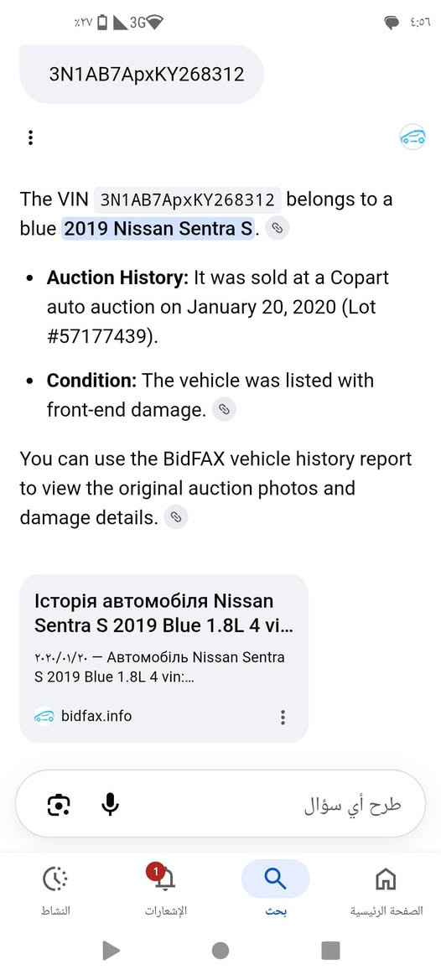Open source link after Nissan Sentra S

pos(278,229)
